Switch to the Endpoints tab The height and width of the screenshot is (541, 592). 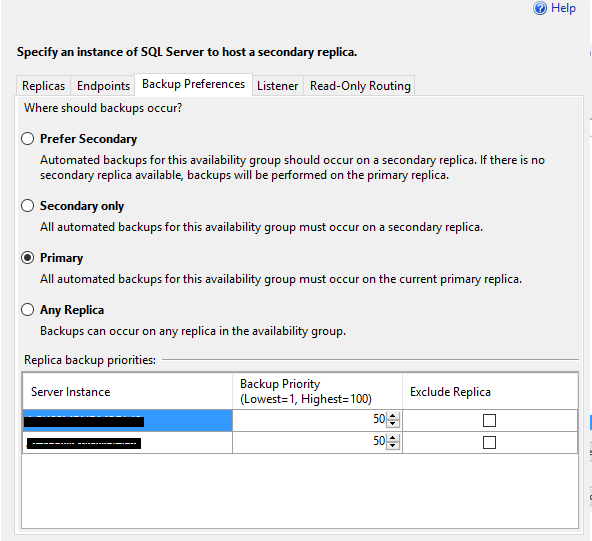tap(103, 86)
